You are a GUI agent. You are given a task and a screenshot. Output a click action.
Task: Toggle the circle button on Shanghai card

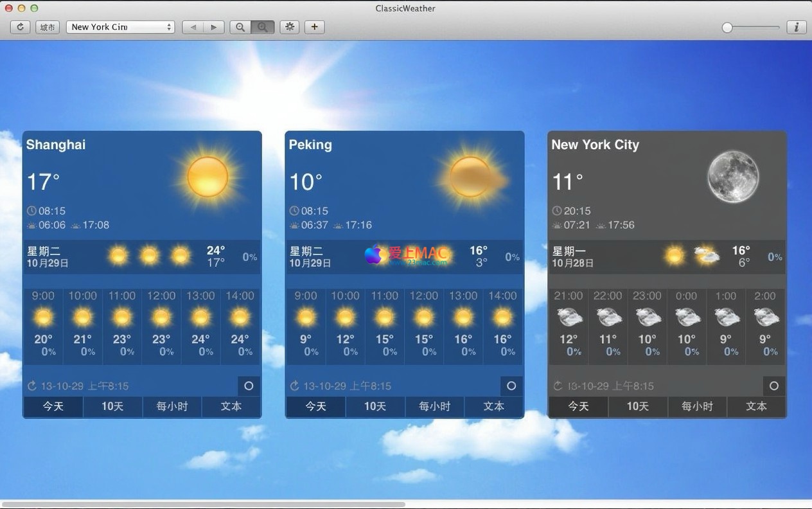(249, 386)
